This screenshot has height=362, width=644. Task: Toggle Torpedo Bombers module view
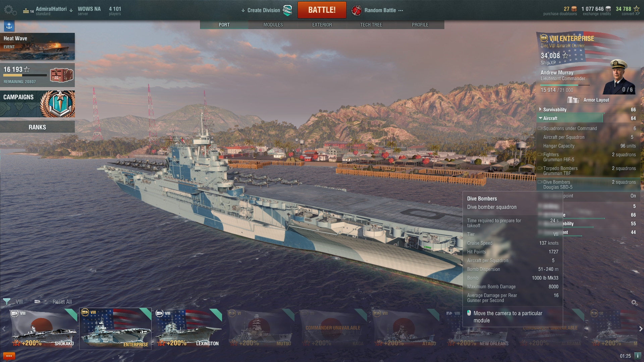(x=540, y=168)
